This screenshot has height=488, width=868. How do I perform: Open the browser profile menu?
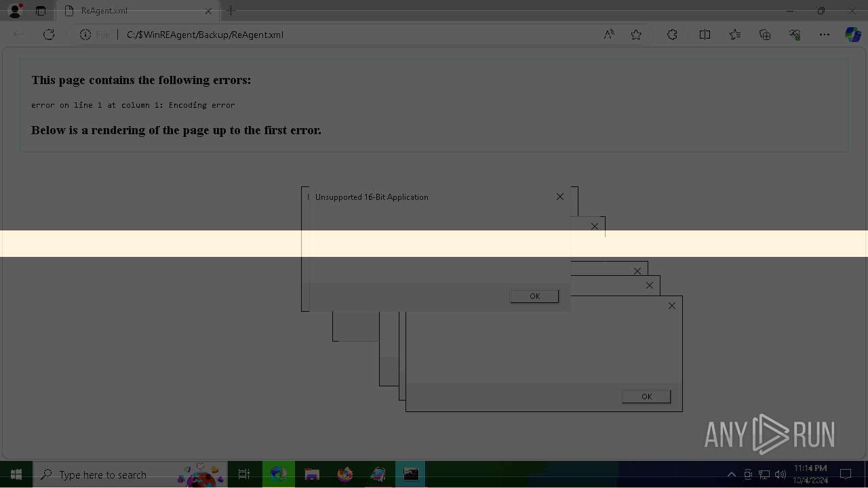(x=15, y=11)
